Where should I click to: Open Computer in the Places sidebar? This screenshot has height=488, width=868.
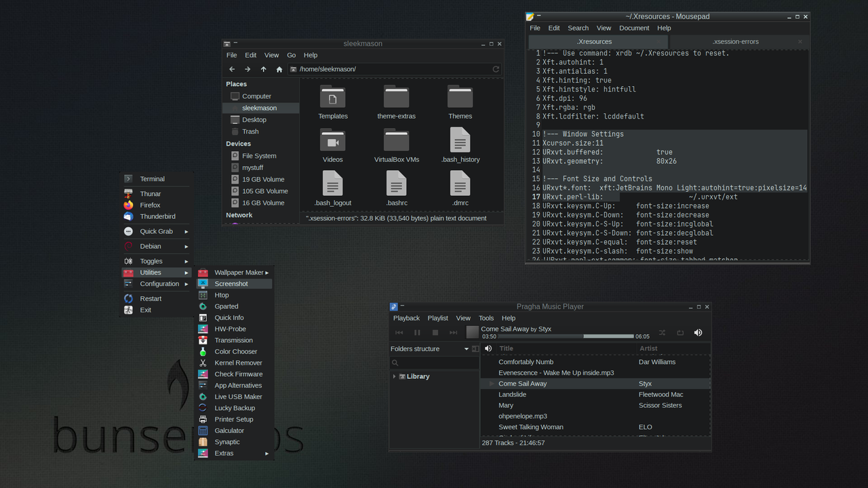click(260, 96)
